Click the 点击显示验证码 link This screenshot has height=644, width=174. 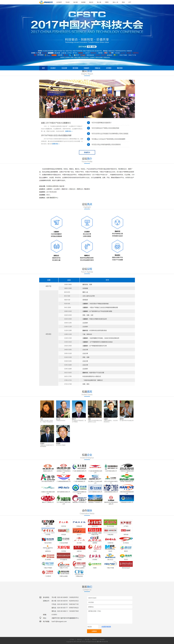(x=106, y=627)
